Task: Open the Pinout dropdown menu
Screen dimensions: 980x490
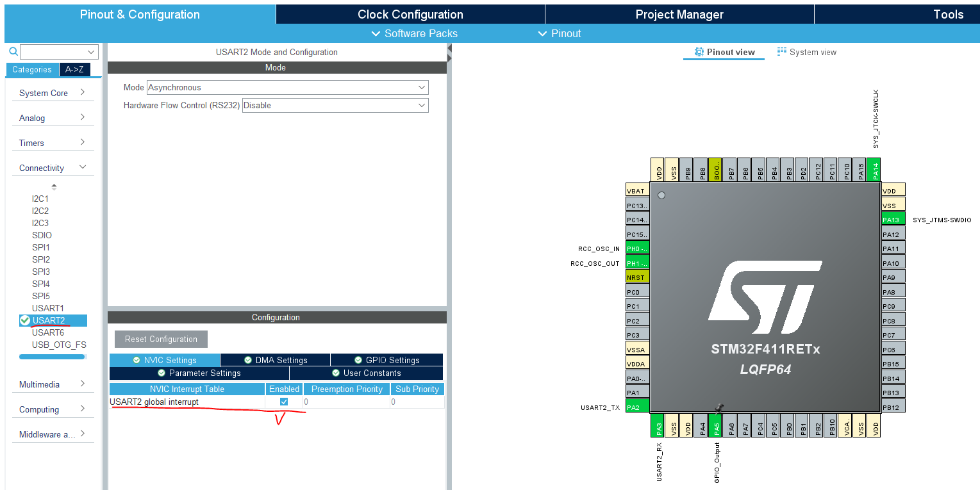Action: [x=560, y=33]
